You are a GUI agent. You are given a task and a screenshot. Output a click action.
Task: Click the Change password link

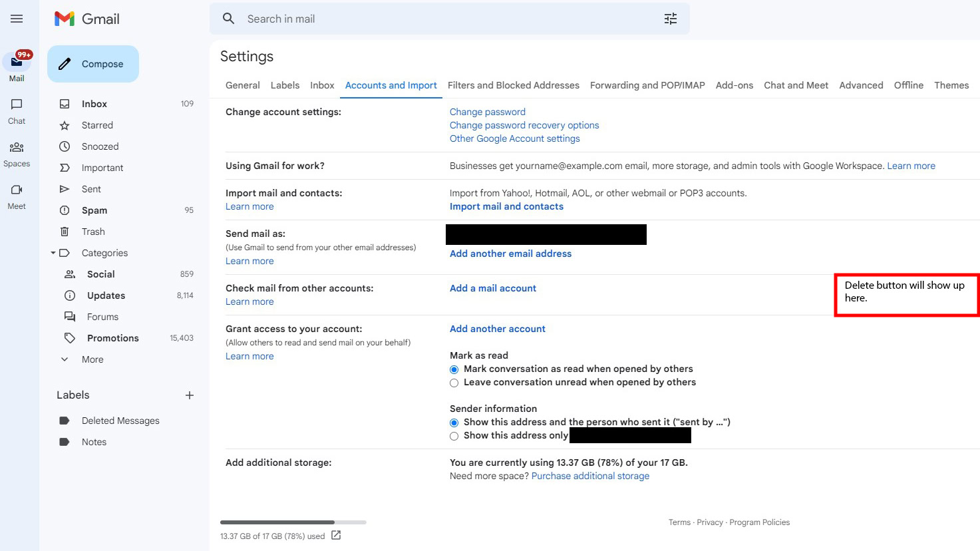click(x=487, y=112)
